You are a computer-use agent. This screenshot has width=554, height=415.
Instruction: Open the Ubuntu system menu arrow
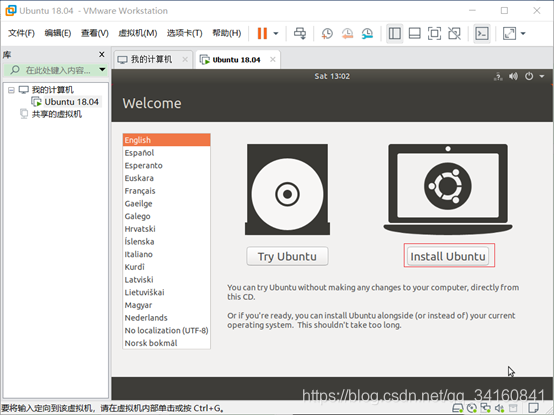click(542, 76)
